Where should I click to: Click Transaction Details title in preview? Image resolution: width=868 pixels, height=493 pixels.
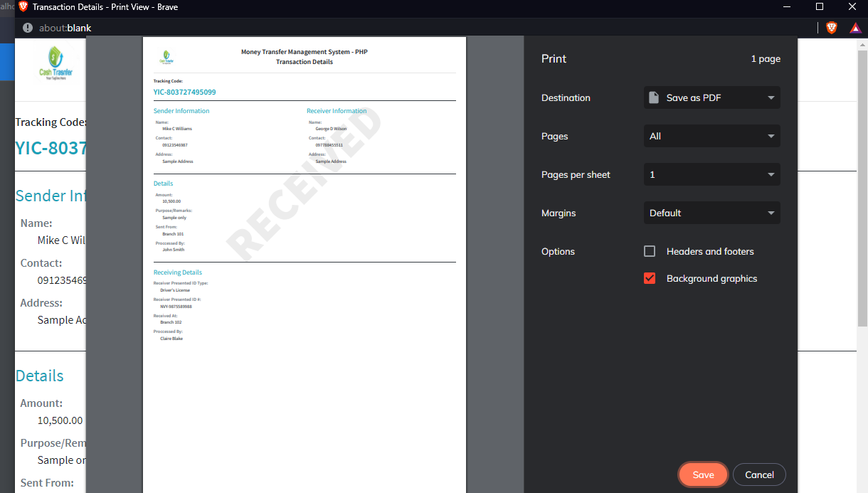pos(305,62)
